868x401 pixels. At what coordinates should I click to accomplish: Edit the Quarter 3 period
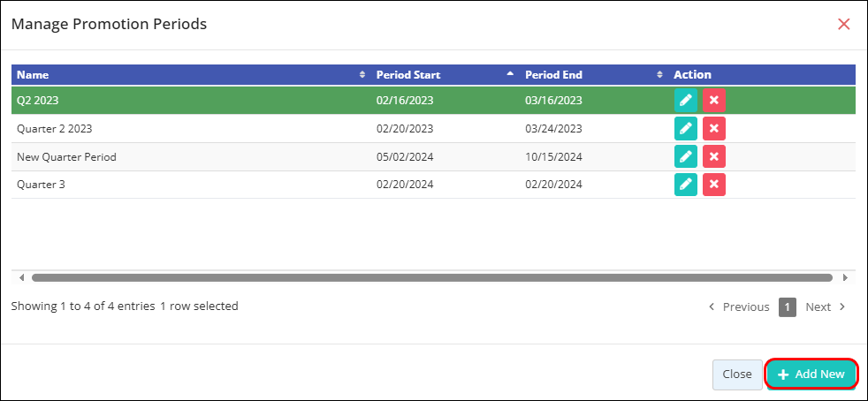(x=685, y=185)
